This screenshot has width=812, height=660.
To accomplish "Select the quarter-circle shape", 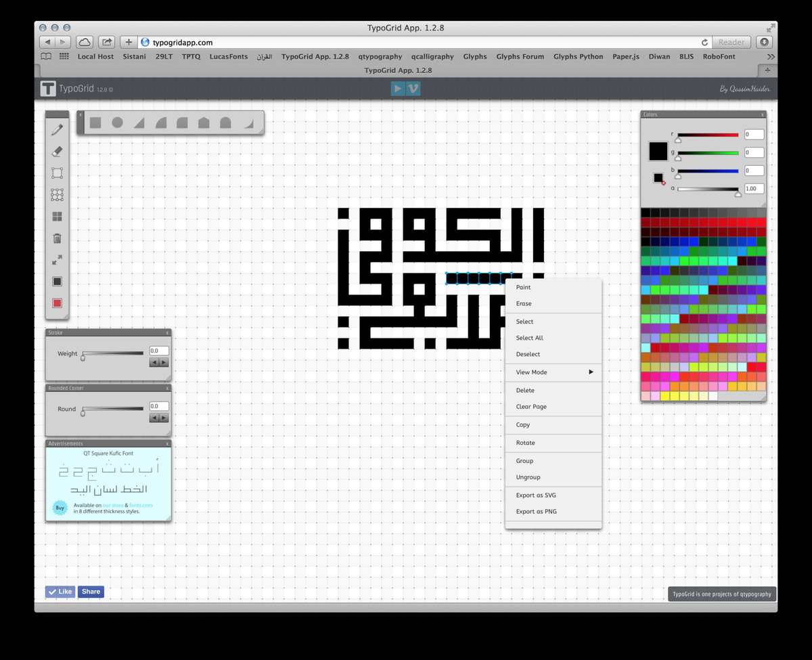I will [160, 123].
